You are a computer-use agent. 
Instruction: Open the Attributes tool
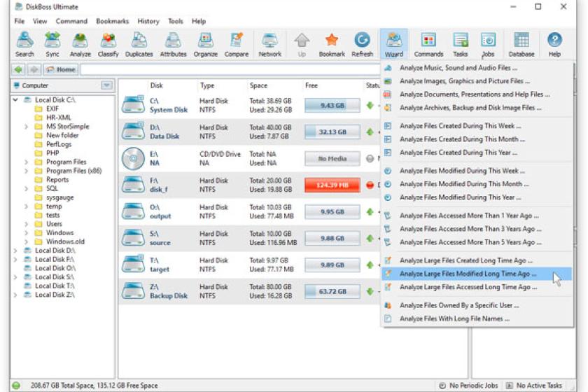point(174,45)
